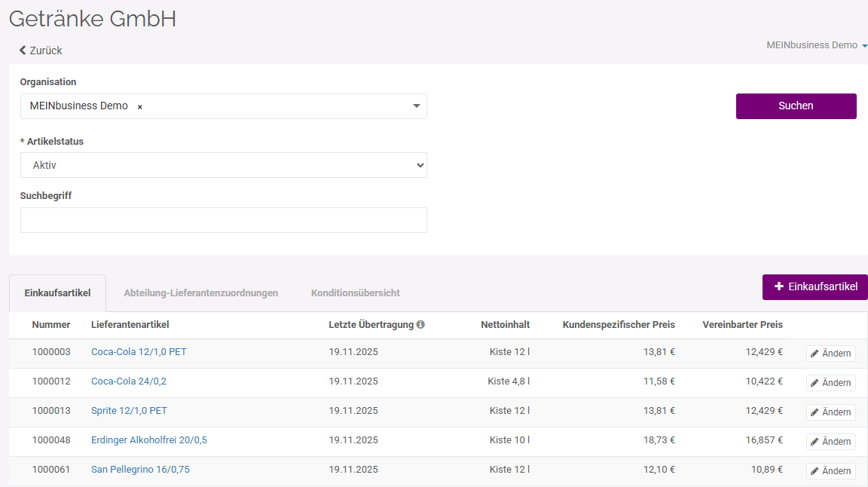Viewport: 868px width, 487px height.
Task: Open the Sprite 12/1,0 PET link
Action: point(129,411)
